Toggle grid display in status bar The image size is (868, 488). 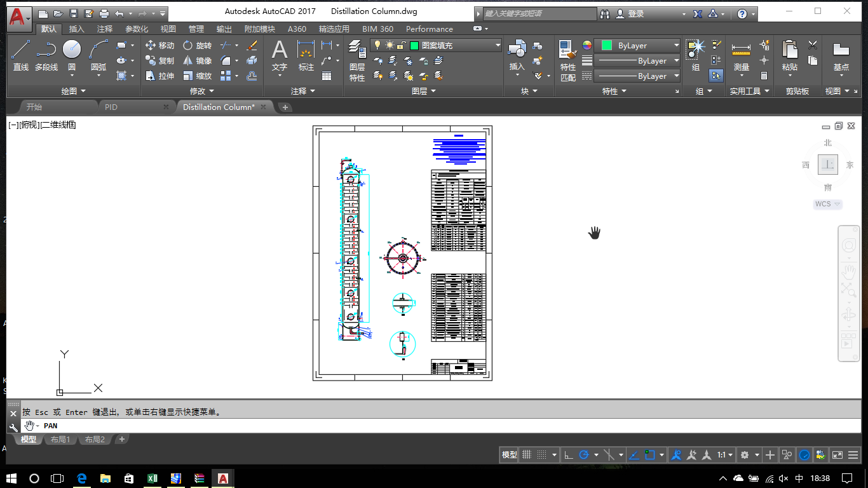point(527,455)
